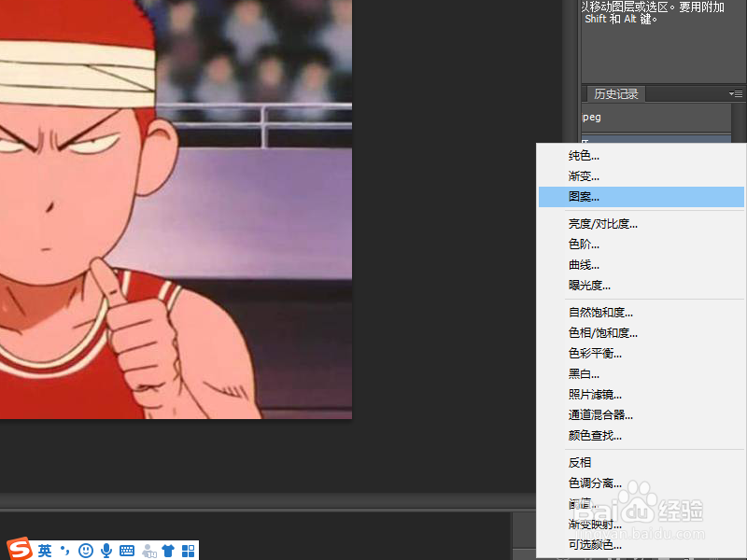Choose 通道混合器... adjustment
The height and width of the screenshot is (560, 747).
(641, 414)
